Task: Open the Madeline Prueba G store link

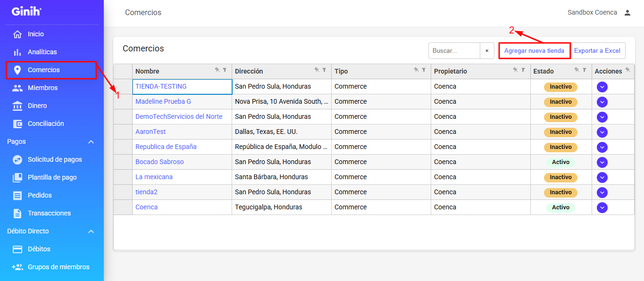Action: click(163, 101)
